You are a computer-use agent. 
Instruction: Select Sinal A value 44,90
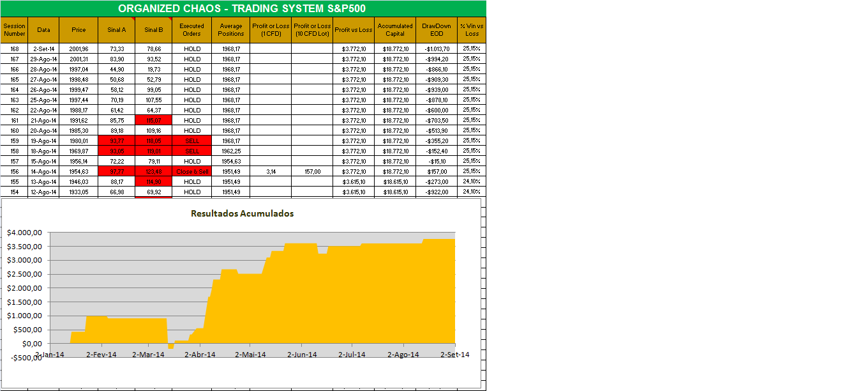pyautogui.click(x=117, y=69)
